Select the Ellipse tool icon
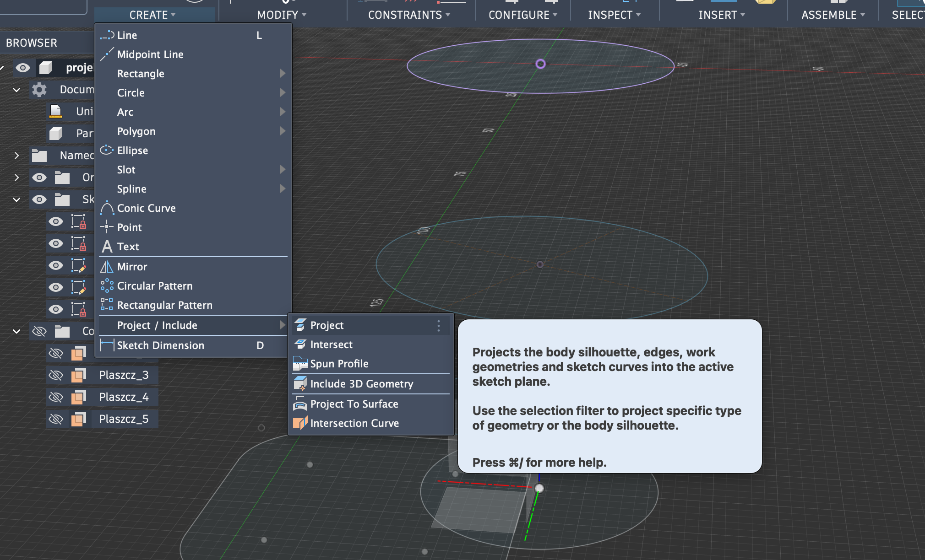This screenshot has width=925, height=560. (x=107, y=151)
